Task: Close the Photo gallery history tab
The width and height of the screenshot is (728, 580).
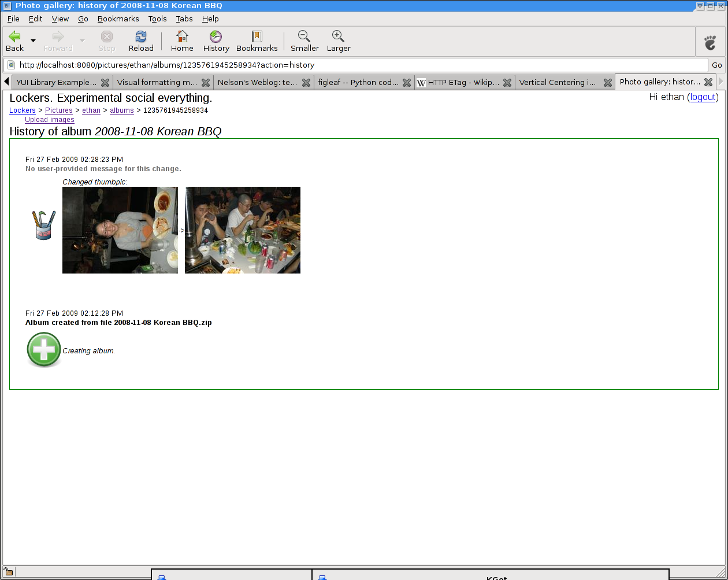Action: pos(708,82)
